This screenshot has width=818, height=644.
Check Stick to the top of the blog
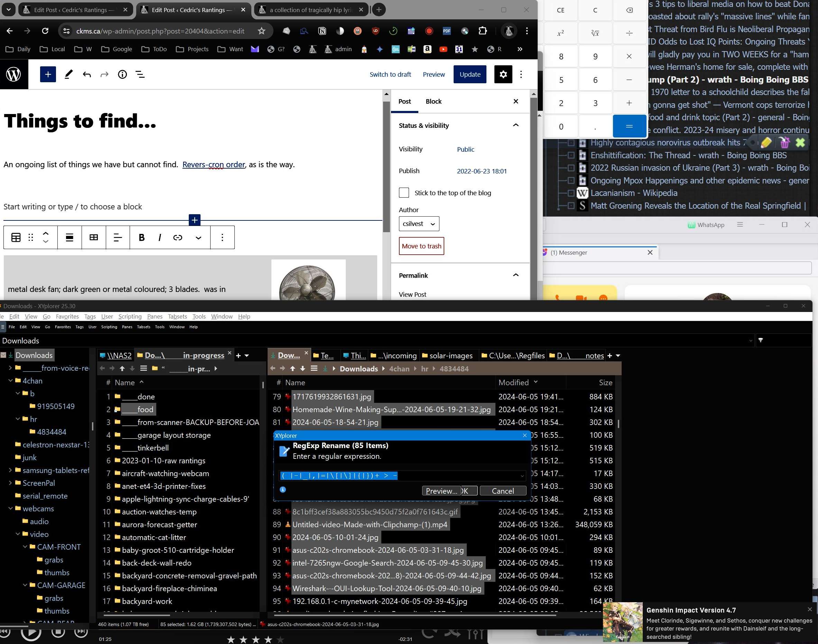tap(404, 193)
